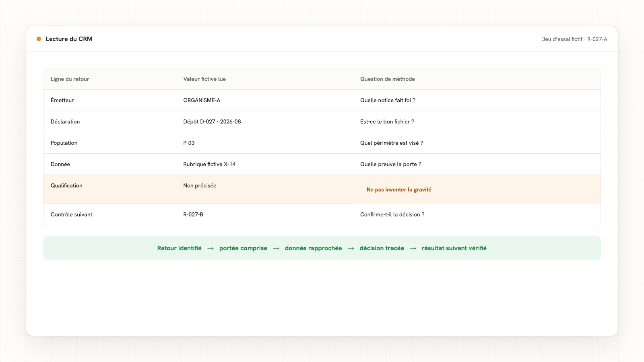Click the 'Valeur fictive lue' column header
The height and width of the screenshot is (362, 644).
[204, 79]
